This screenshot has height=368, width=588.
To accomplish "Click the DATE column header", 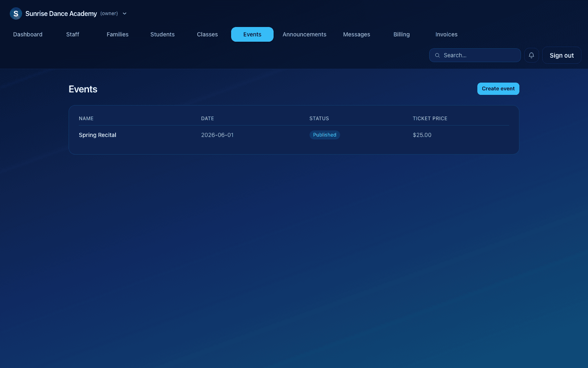I will [x=207, y=119].
